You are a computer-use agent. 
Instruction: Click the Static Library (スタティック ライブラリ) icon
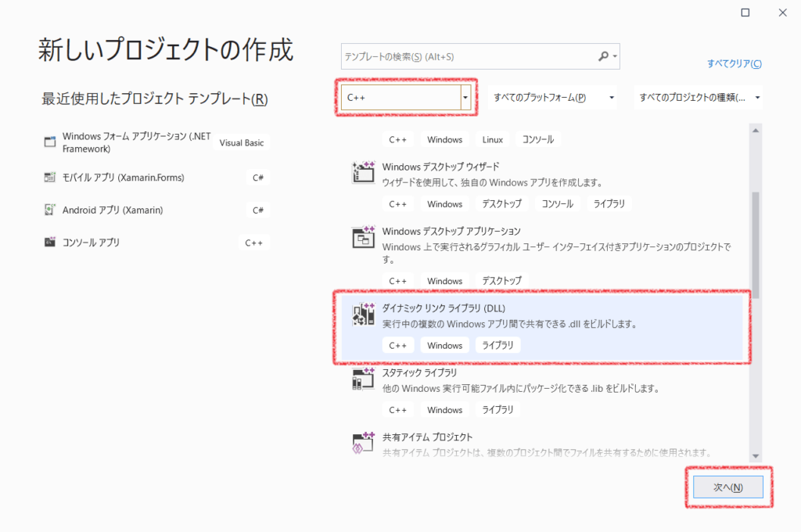[363, 379]
